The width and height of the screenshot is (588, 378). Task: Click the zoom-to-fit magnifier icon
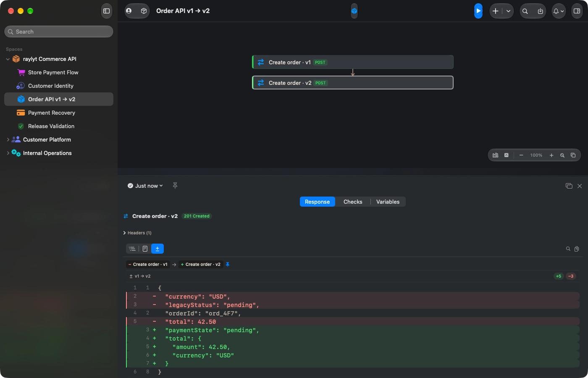coord(562,155)
